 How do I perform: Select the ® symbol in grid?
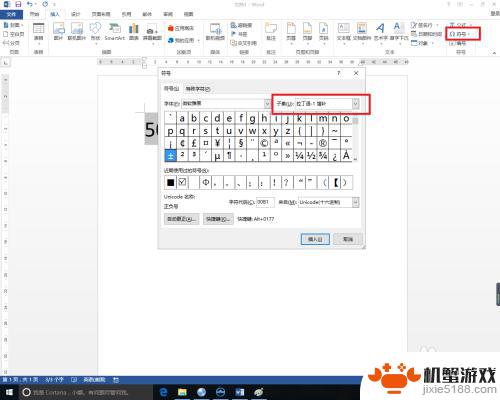coord(323,143)
